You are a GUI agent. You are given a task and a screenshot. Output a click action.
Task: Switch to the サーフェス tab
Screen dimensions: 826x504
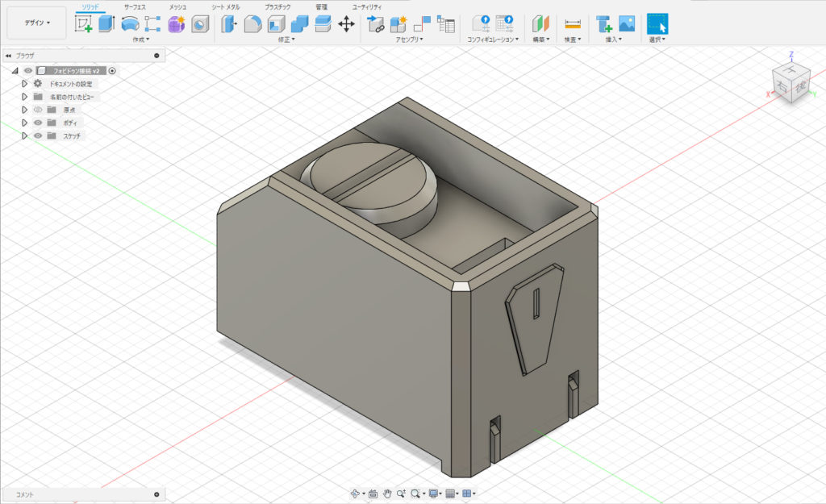[135, 6]
